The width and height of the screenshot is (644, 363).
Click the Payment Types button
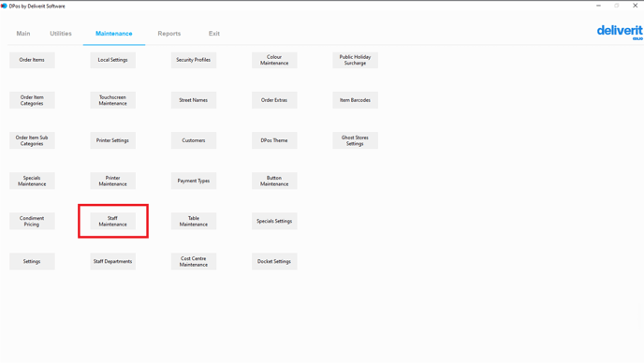point(194,181)
